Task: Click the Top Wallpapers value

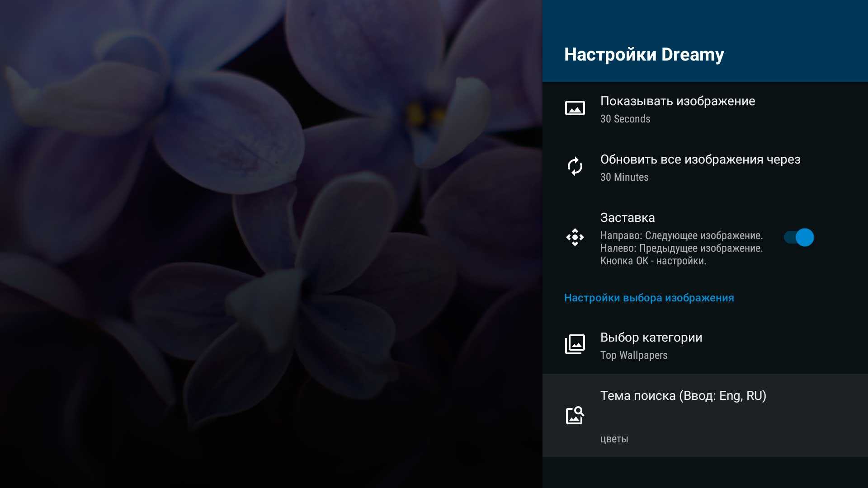Action: pyautogui.click(x=633, y=355)
